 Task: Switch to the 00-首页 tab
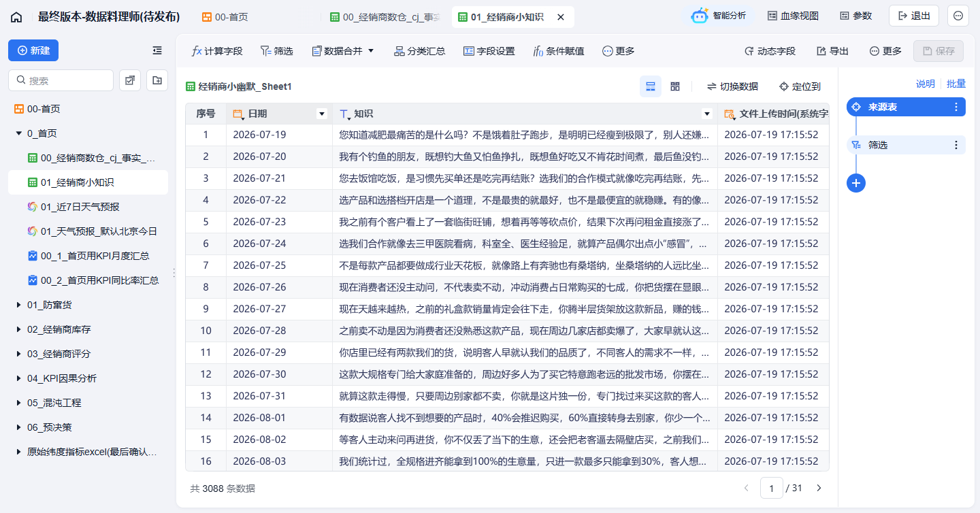(225, 17)
